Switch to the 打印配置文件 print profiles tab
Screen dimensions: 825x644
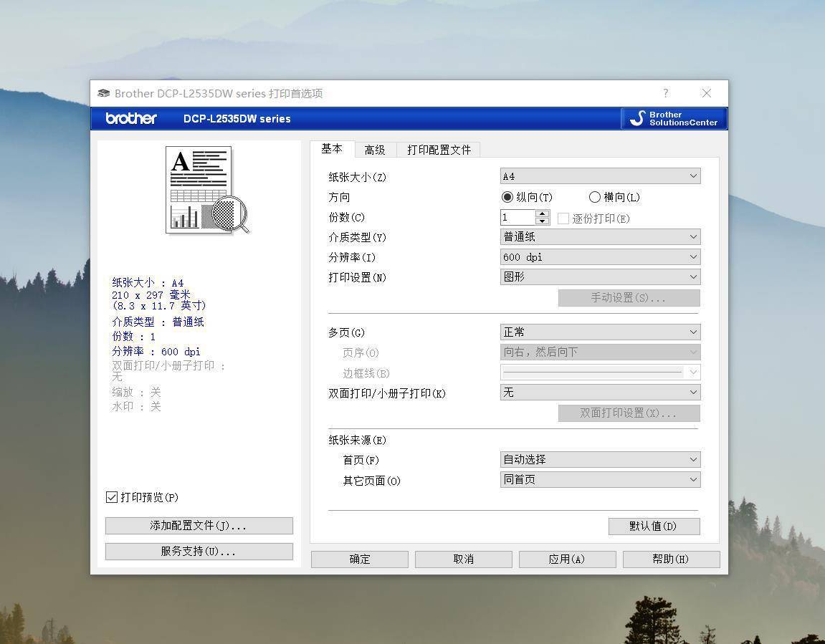click(x=438, y=150)
